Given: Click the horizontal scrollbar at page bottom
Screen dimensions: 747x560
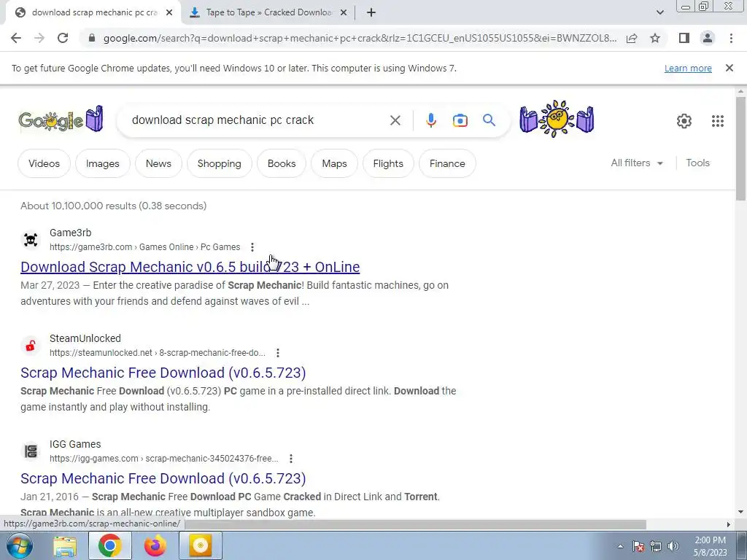Looking at the screenshot, I should 415,524.
